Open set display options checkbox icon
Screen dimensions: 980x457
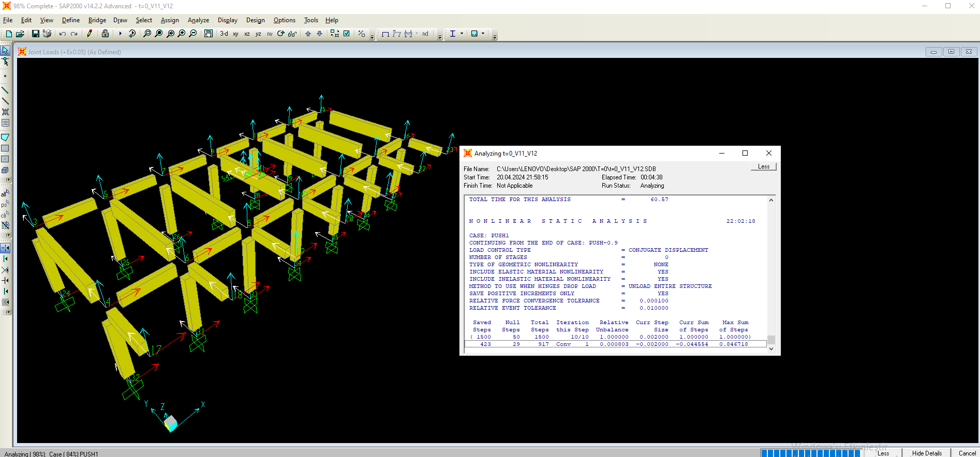(x=346, y=34)
